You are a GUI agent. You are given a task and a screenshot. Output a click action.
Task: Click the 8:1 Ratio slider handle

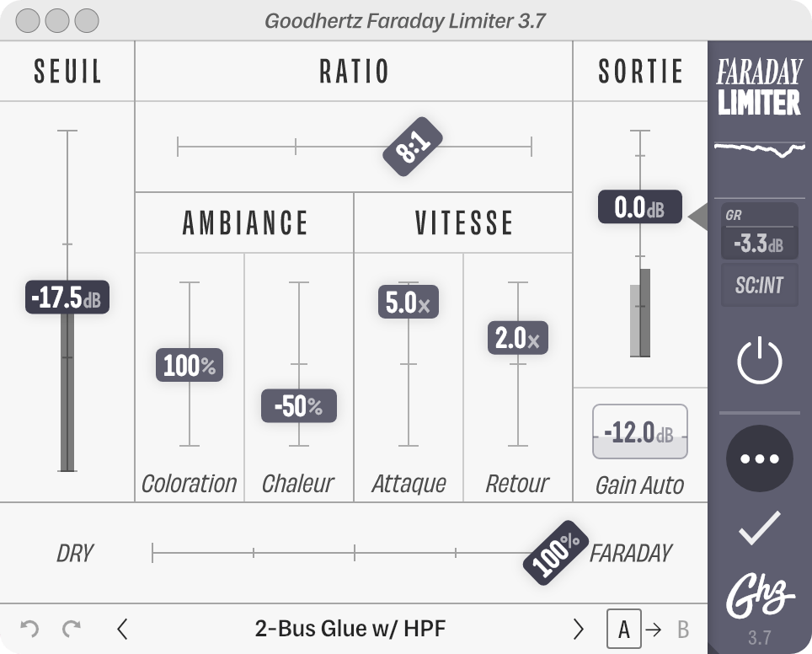click(x=413, y=147)
